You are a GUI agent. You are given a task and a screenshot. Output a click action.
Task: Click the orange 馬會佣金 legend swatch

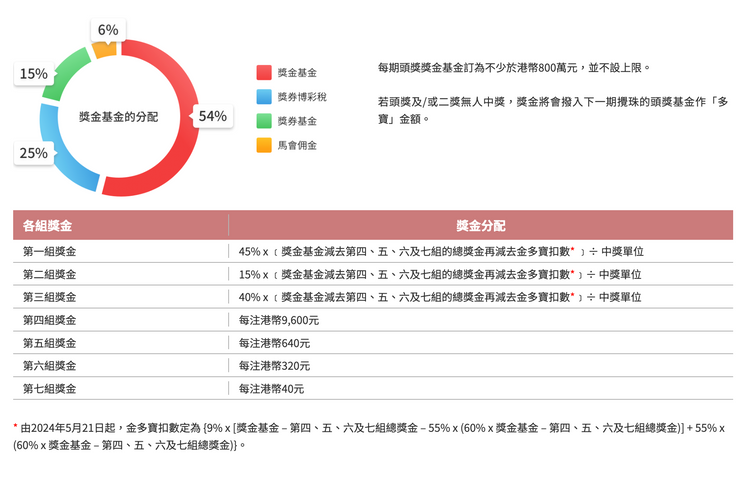click(264, 145)
